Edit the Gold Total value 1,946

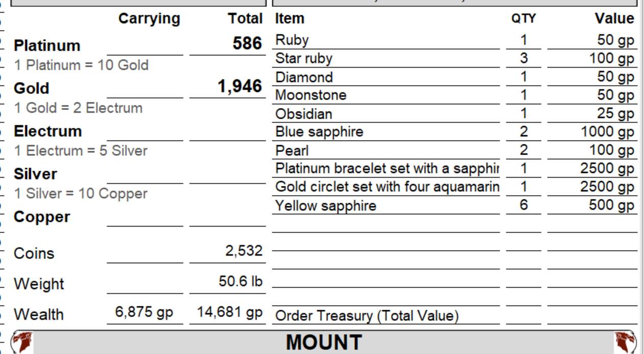227,87
